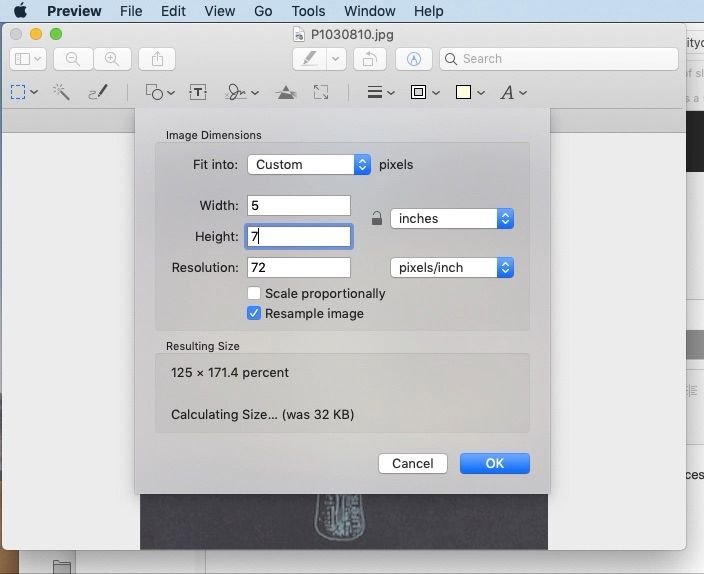Open the View menu in menu bar
The height and width of the screenshot is (574, 704).
[x=219, y=11]
